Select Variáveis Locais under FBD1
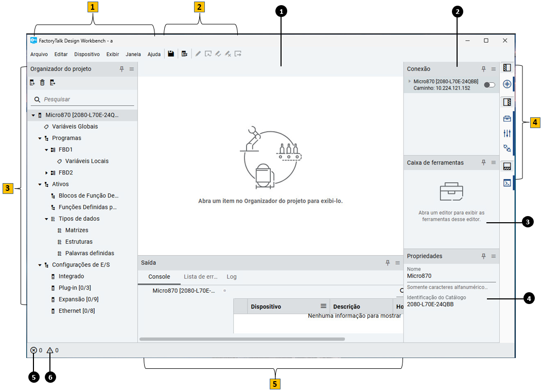542x392 pixels. point(87,161)
